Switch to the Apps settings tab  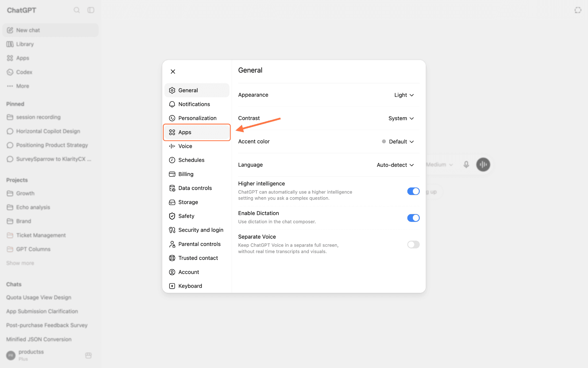(x=197, y=132)
